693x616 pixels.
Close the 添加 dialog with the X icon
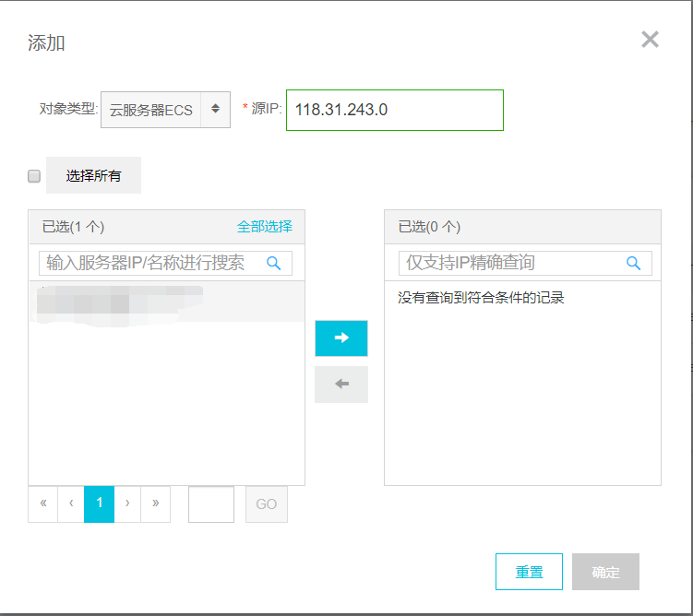point(650,40)
